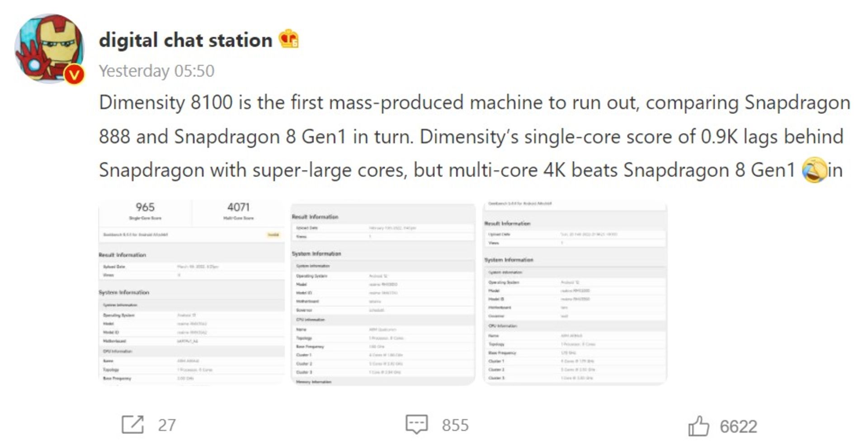
Task: Open the Iron Man profile avatar
Action: click(x=49, y=48)
